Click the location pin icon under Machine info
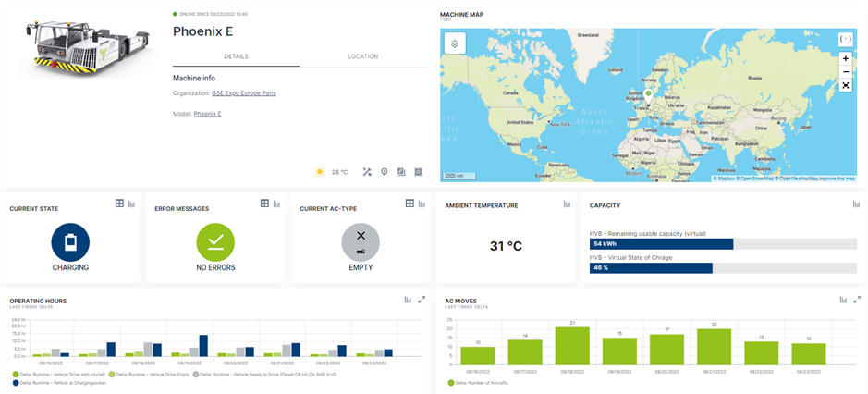This screenshot has width=868, height=394. (x=384, y=171)
